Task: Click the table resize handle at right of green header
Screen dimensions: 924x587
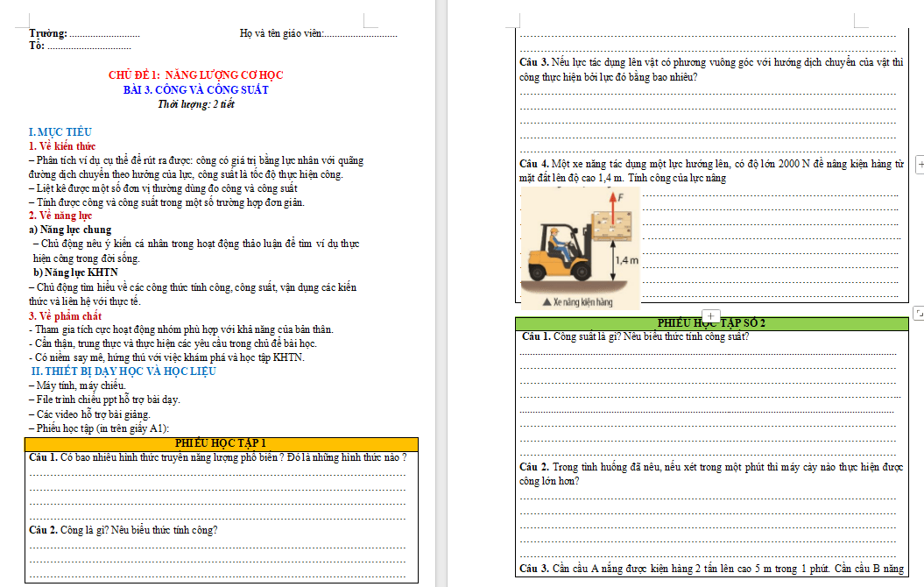Action: 916,313
